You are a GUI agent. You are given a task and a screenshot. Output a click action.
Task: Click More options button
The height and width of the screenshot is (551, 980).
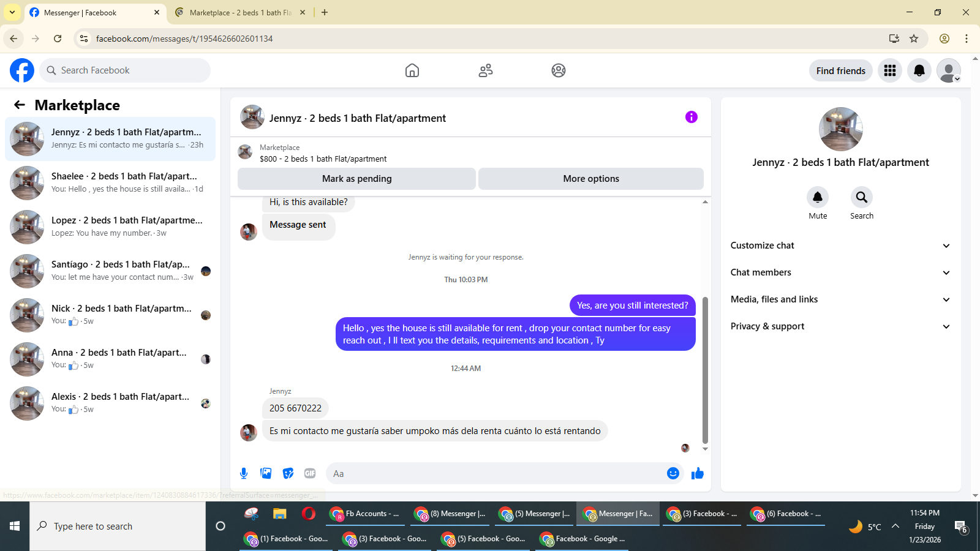tap(591, 179)
